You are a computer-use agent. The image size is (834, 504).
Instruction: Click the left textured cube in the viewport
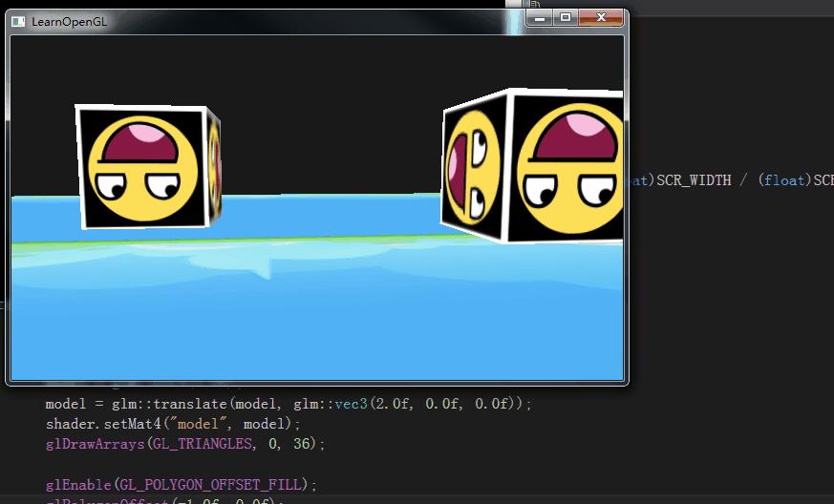click(148, 167)
